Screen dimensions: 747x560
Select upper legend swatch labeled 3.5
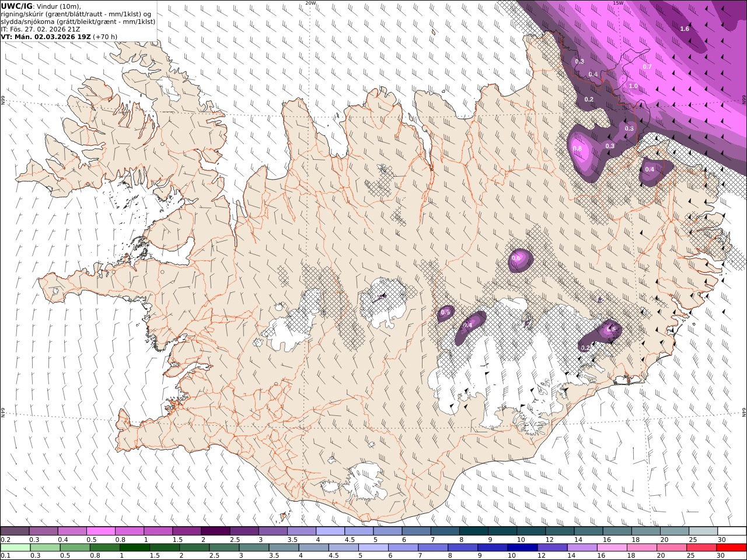point(301,531)
